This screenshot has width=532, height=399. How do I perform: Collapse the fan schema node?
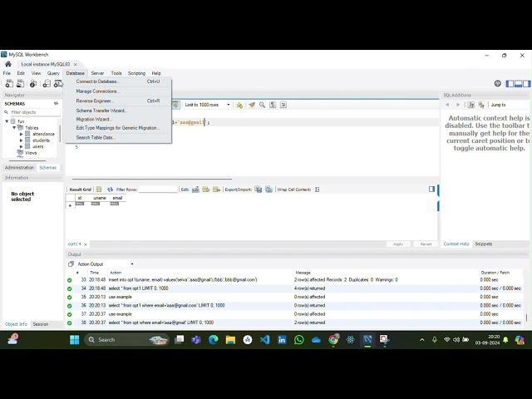(7, 121)
